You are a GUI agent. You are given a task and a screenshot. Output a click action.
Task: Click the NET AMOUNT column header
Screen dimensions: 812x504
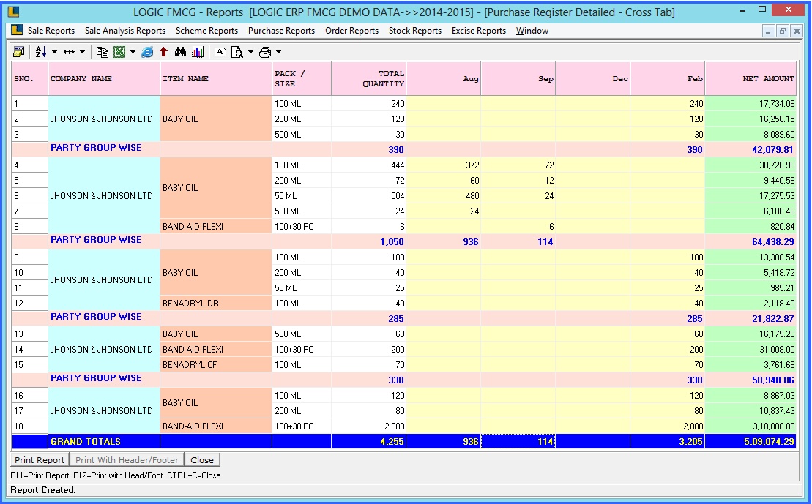coord(751,79)
